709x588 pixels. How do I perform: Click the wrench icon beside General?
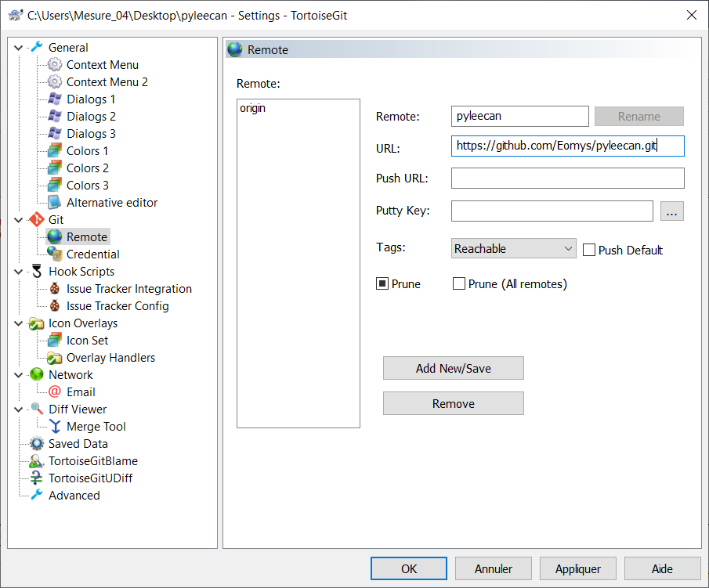pyautogui.click(x=37, y=47)
